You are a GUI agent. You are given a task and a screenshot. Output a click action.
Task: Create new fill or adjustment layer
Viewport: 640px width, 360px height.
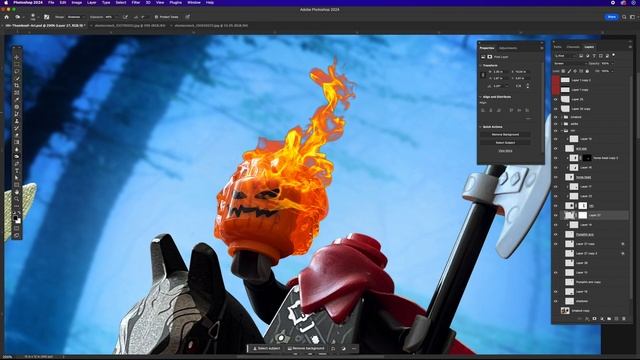point(602,318)
